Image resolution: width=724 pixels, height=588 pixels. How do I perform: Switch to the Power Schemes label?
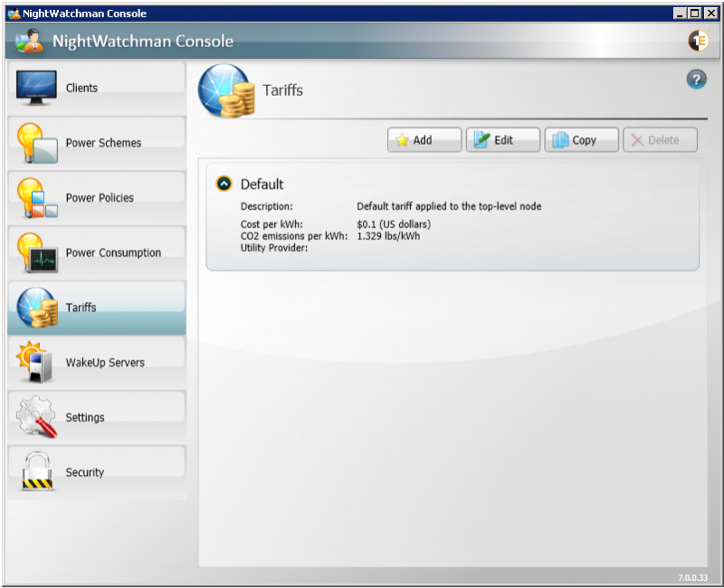[x=103, y=143]
